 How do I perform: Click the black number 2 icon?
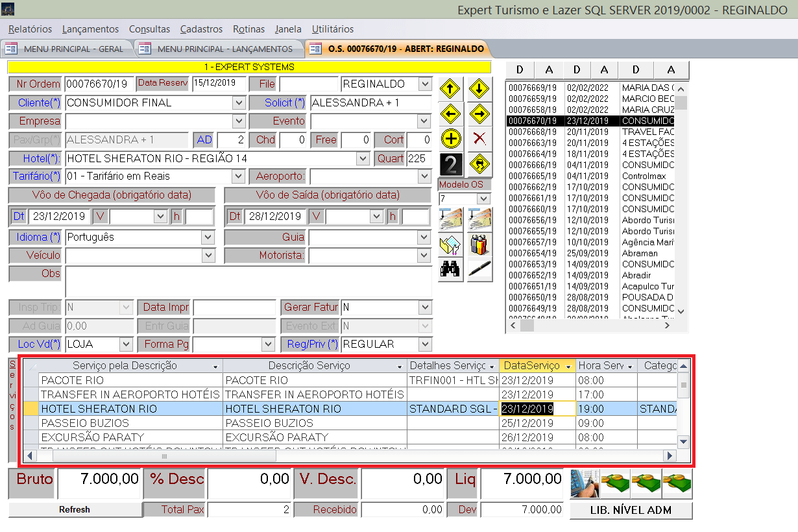(x=450, y=164)
